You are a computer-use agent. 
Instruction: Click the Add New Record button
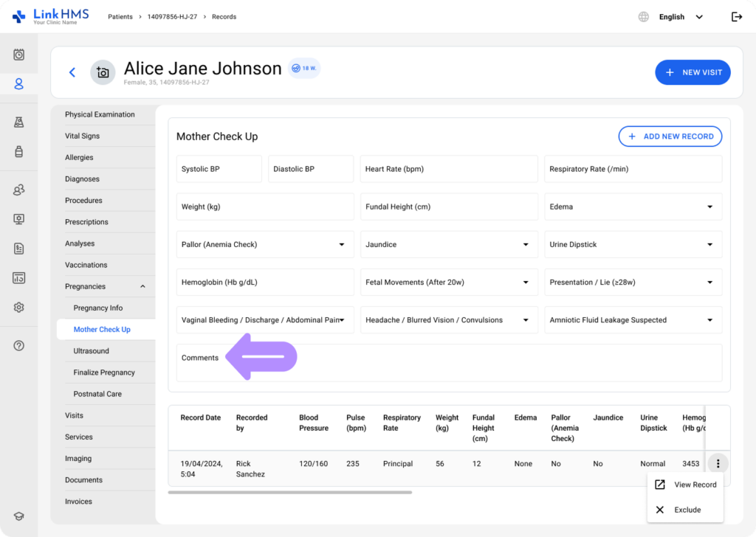(670, 136)
